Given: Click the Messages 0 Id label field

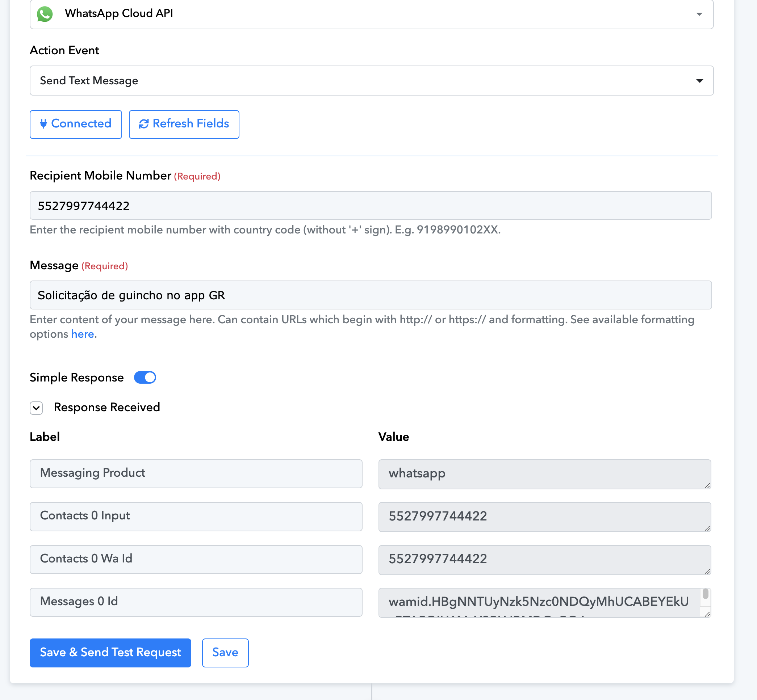Looking at the screenshot, I should tap(196, 602).
